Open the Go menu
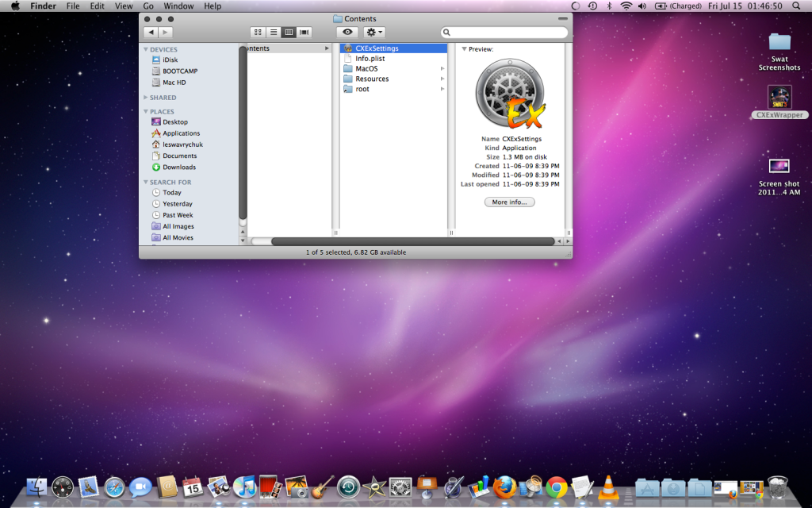This screenshot has width=812, height=508. (x=148, y=6)
